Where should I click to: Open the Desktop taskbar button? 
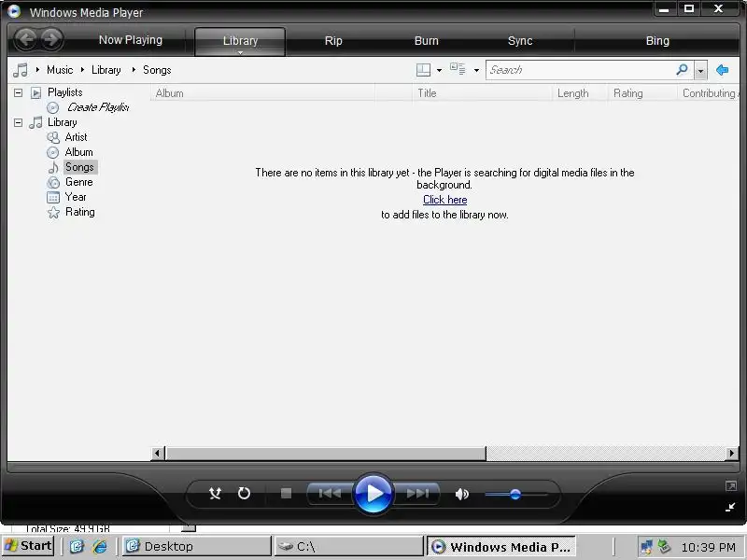(196, 546)
